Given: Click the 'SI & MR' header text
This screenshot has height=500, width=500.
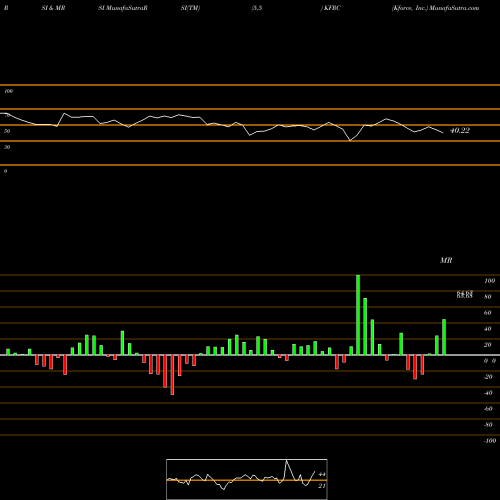Looking at the screenshot, I should [53, 8].
